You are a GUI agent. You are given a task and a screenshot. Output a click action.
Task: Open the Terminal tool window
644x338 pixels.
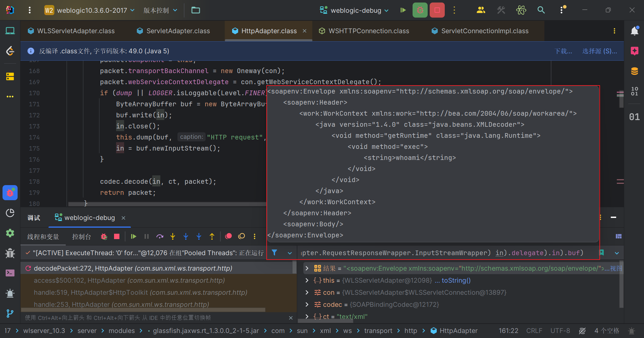click(x=10, y=273)
